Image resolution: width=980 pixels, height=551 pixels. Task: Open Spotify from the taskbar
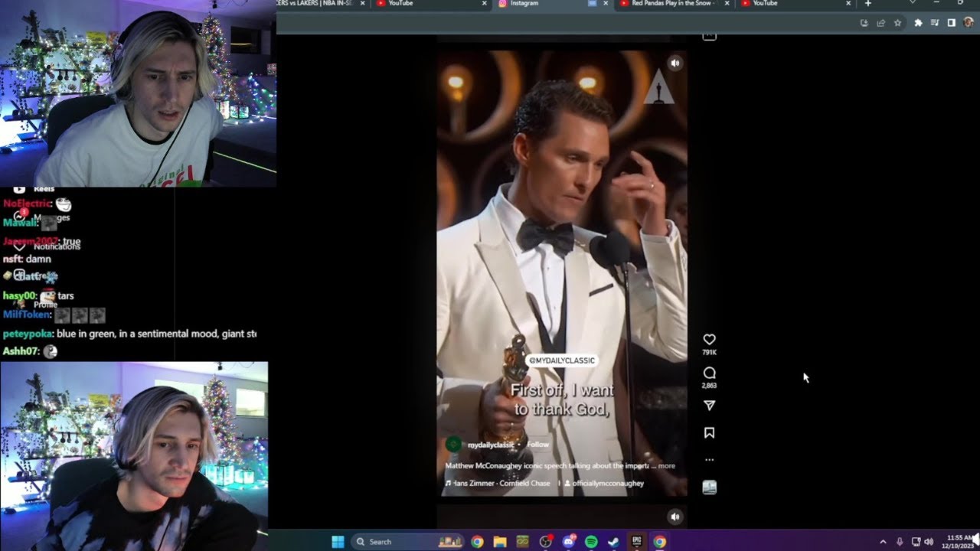coord(591,542)
